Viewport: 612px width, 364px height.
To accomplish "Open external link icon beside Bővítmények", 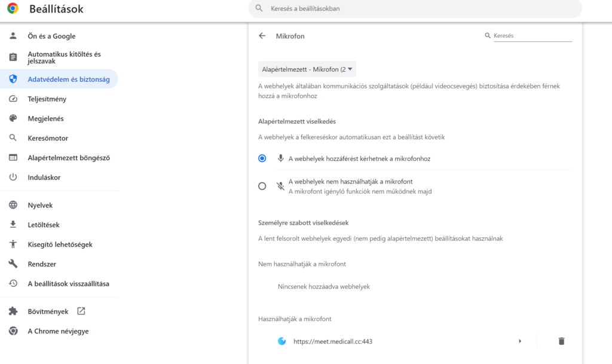I will pyautogui.click(x=81, y=311).
